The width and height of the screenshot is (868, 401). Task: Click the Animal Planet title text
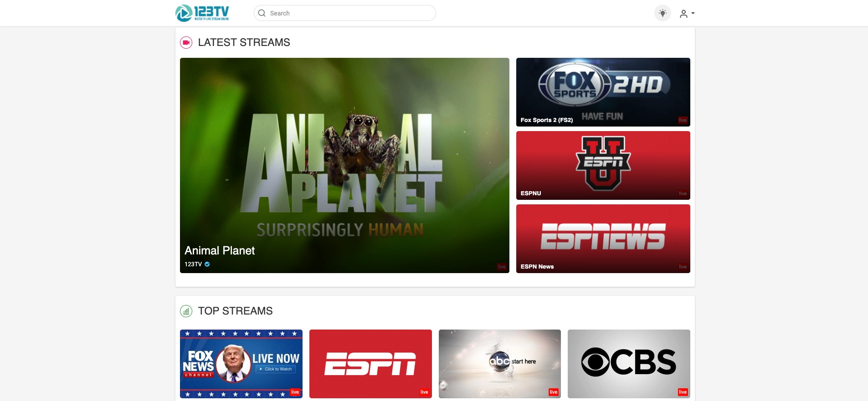pos(220,251)
